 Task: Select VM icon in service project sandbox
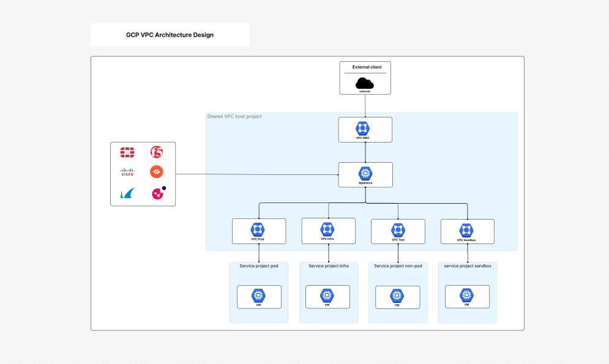coord(466,295)
